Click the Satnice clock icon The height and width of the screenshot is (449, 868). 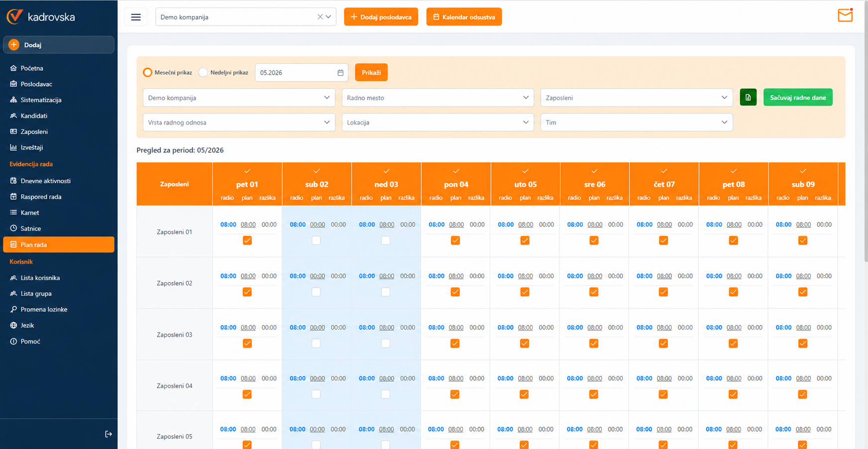point(13,228)
